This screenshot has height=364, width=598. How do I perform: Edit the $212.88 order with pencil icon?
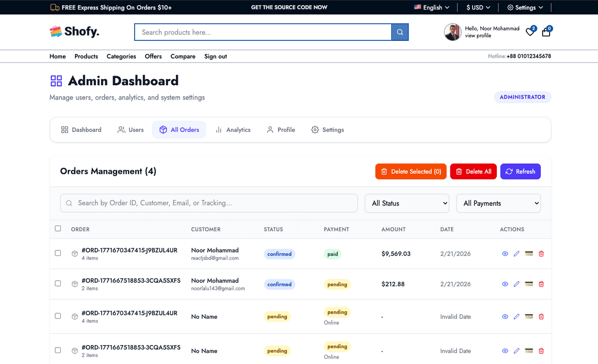[x=516, y=284]
